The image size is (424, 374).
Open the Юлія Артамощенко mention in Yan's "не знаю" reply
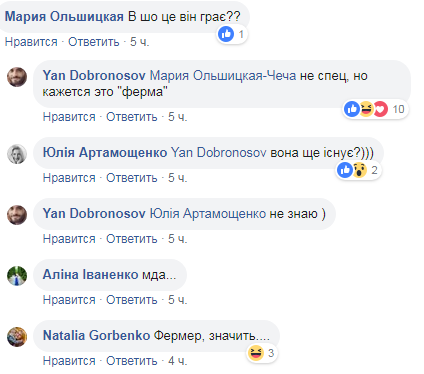(x=207, y=213)
